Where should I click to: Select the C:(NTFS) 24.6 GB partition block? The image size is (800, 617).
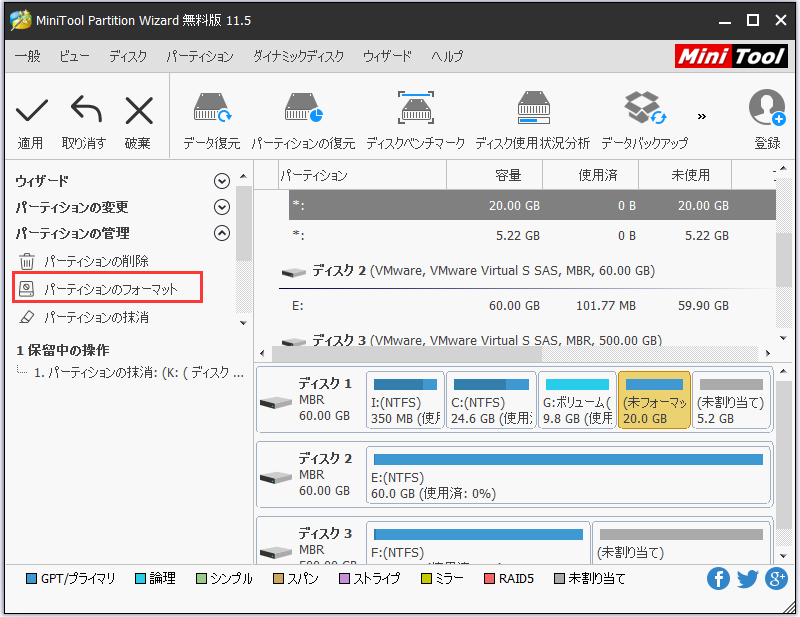(x=491, y=401)
